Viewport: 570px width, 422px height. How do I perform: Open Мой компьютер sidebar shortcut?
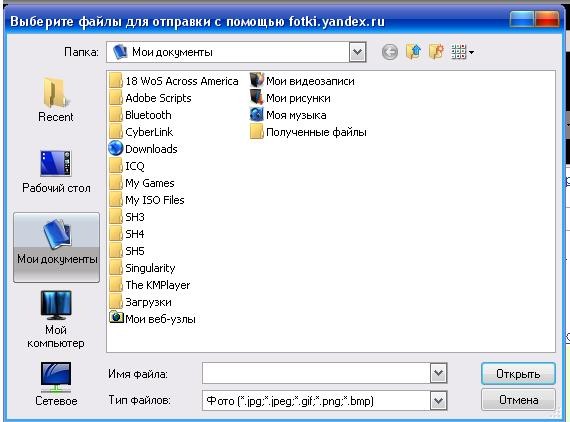pyautogui.click(x=56, y=319)
